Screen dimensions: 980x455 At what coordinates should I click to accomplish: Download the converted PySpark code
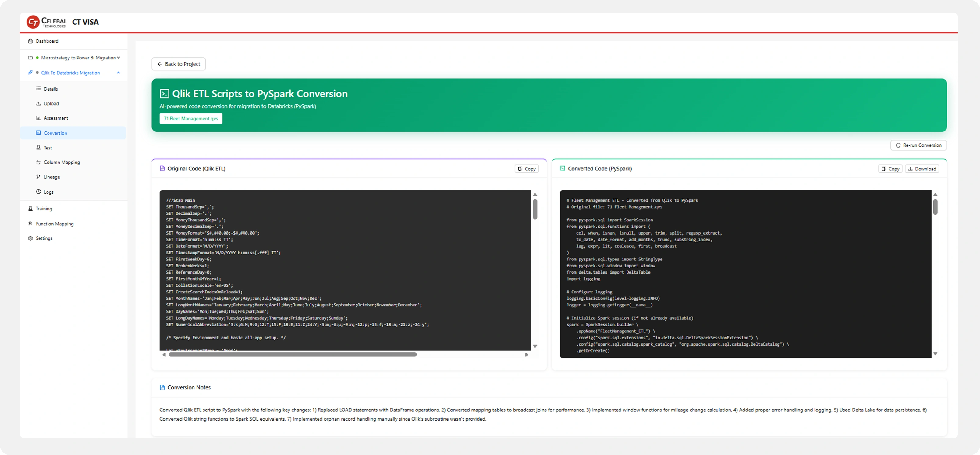click(x=922, y=169)
